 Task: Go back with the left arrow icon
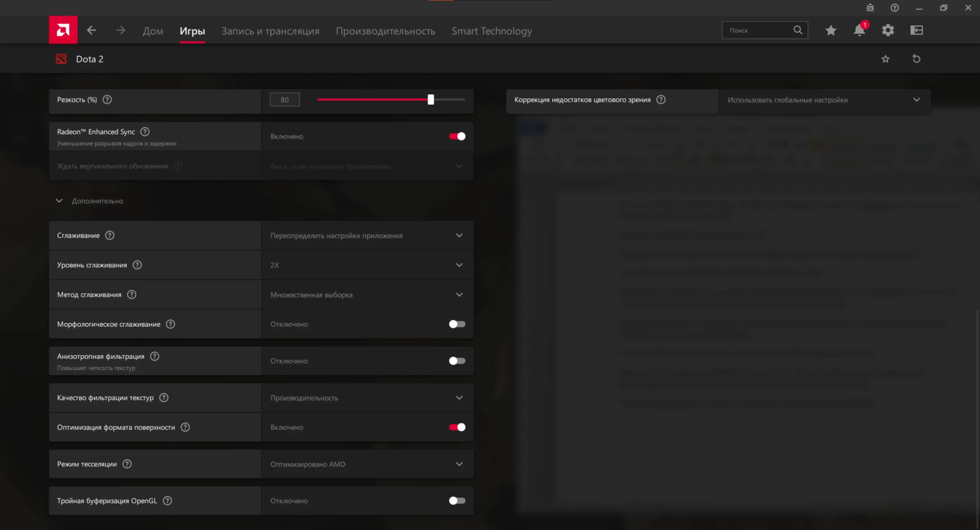coord(91,30)
